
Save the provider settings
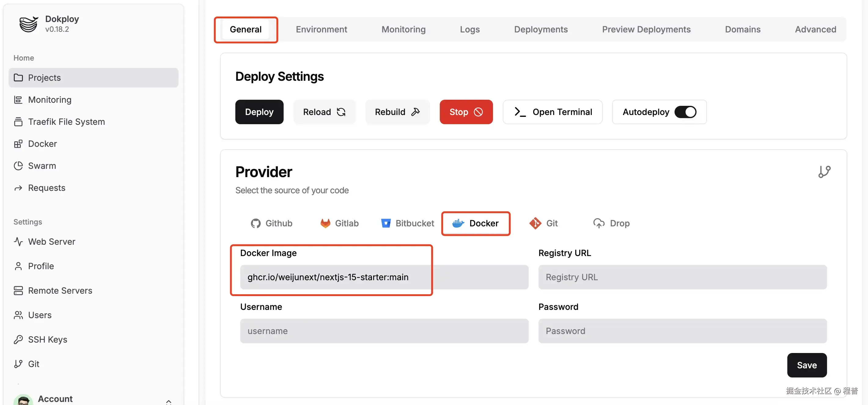pyautogui.click(x=806, y=365)
